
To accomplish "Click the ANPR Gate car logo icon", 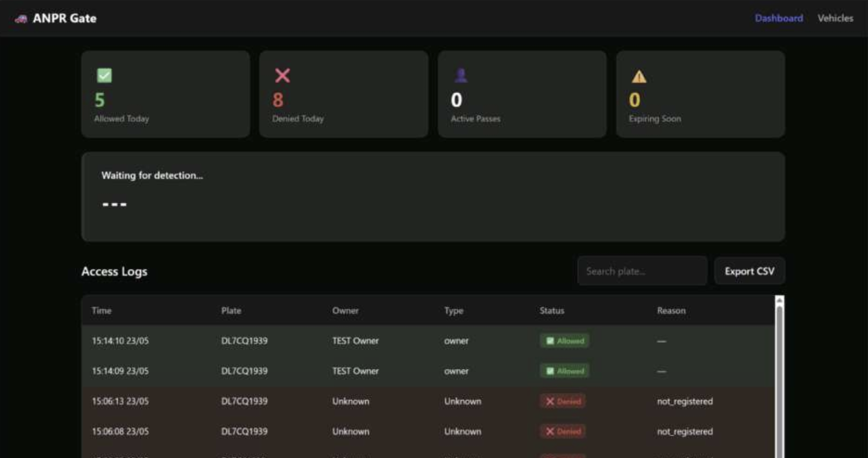I will pyautogui.click(x=21, y=19).
